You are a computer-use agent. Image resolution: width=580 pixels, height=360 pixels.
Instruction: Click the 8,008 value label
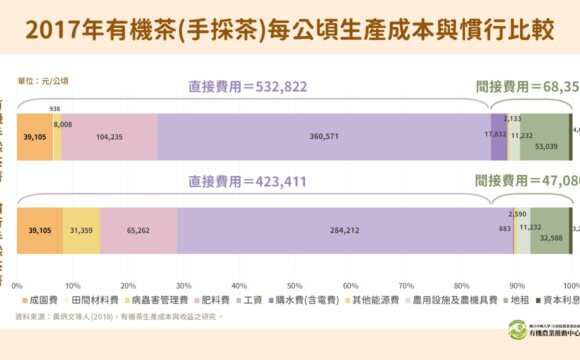tap(63, 125)
